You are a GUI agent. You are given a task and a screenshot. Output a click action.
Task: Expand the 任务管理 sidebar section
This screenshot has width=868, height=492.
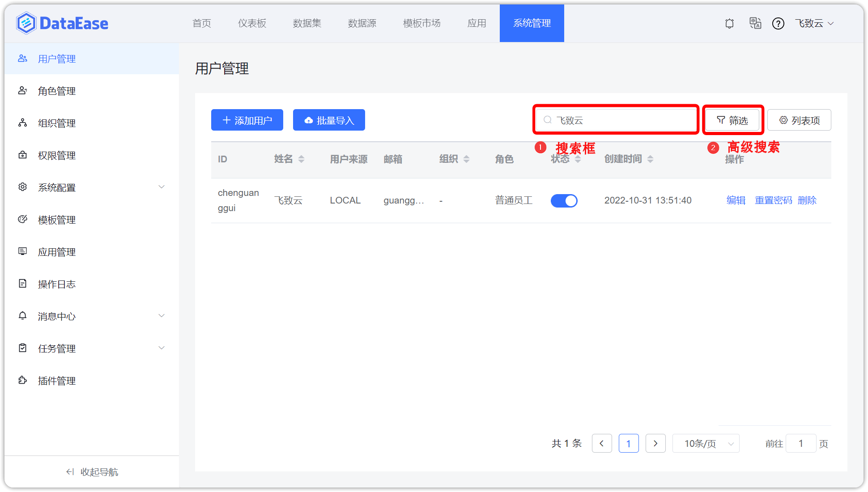click(x=57, y=348)
